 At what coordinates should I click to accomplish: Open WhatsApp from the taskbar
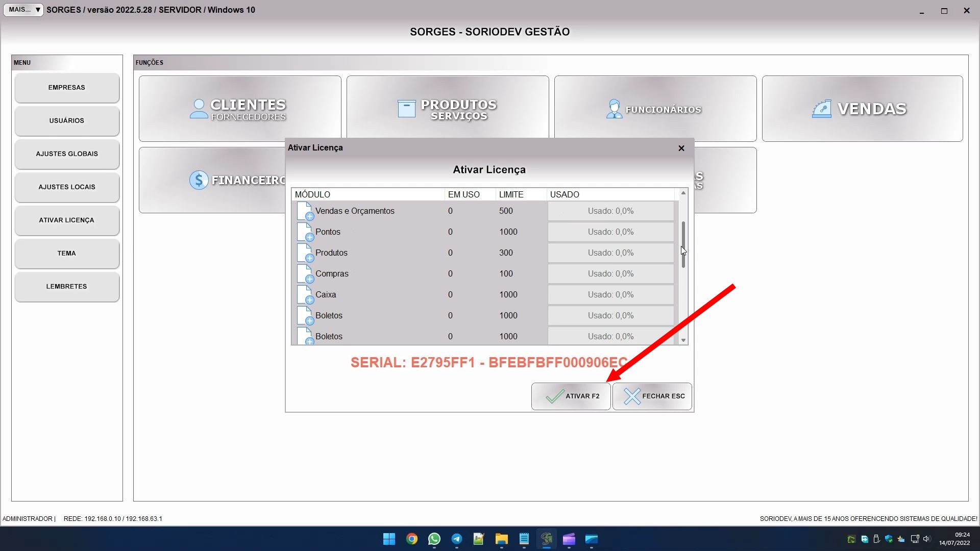point(434,539)
